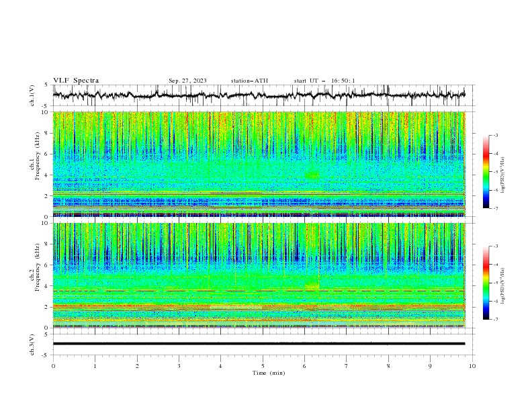
Task: Click the log(PSD) label beside ch.2 colorbar
Action: 503,286
